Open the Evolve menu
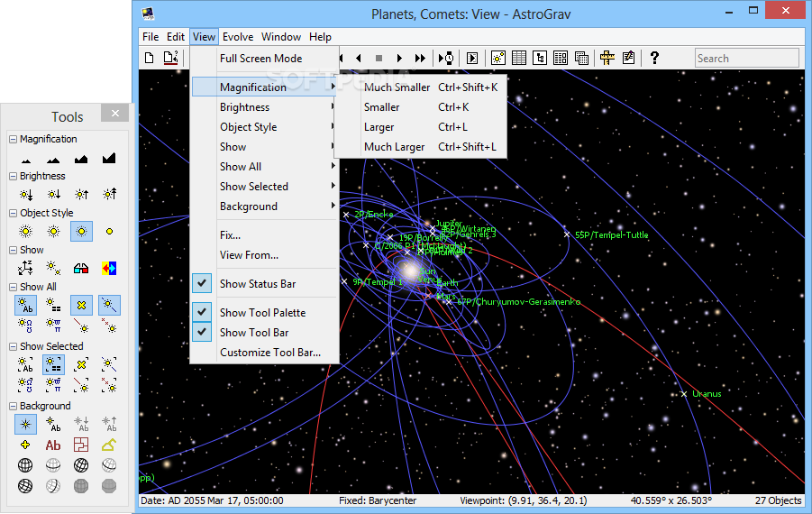 (x=238, y=37)
